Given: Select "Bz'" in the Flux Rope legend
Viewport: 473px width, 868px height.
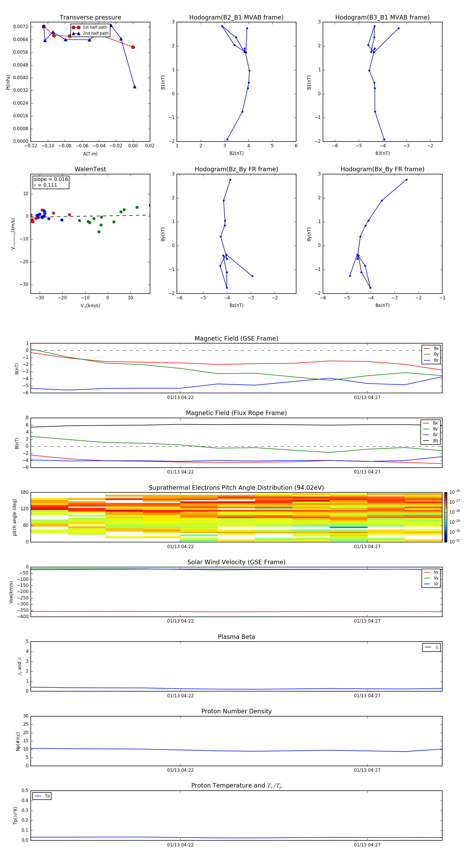Looking at the screenshot, I should click(x=431, y=435).
